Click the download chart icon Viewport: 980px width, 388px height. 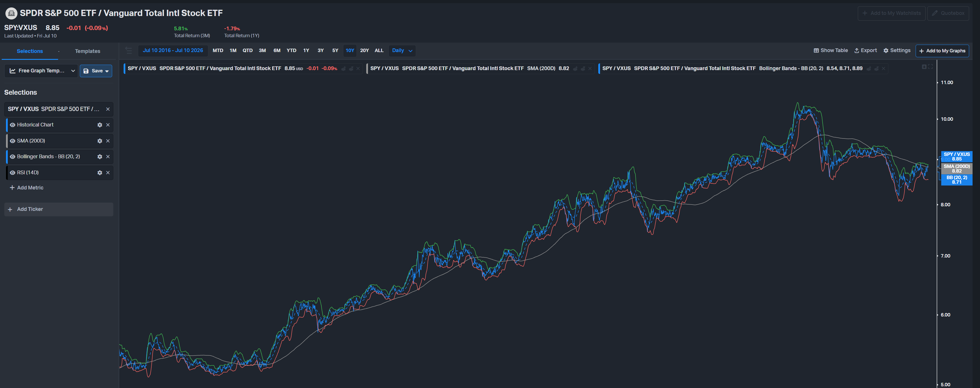coord(924,67)
